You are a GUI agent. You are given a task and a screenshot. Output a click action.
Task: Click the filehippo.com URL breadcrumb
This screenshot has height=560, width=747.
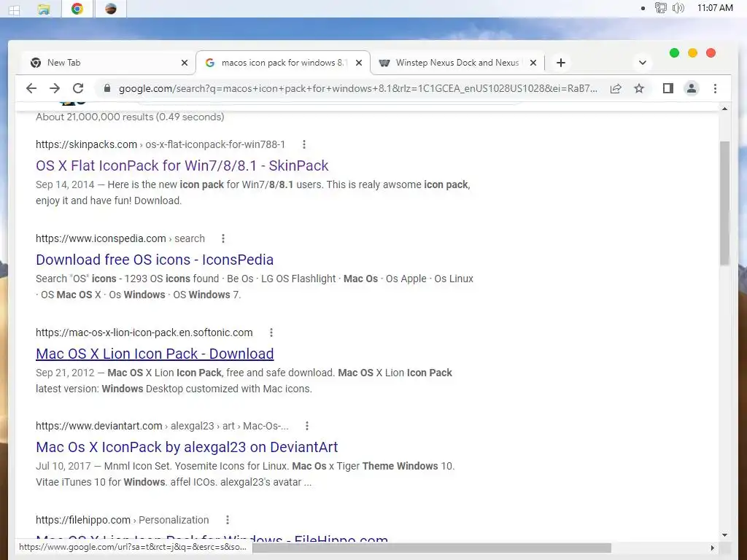[x=122, y=520]
